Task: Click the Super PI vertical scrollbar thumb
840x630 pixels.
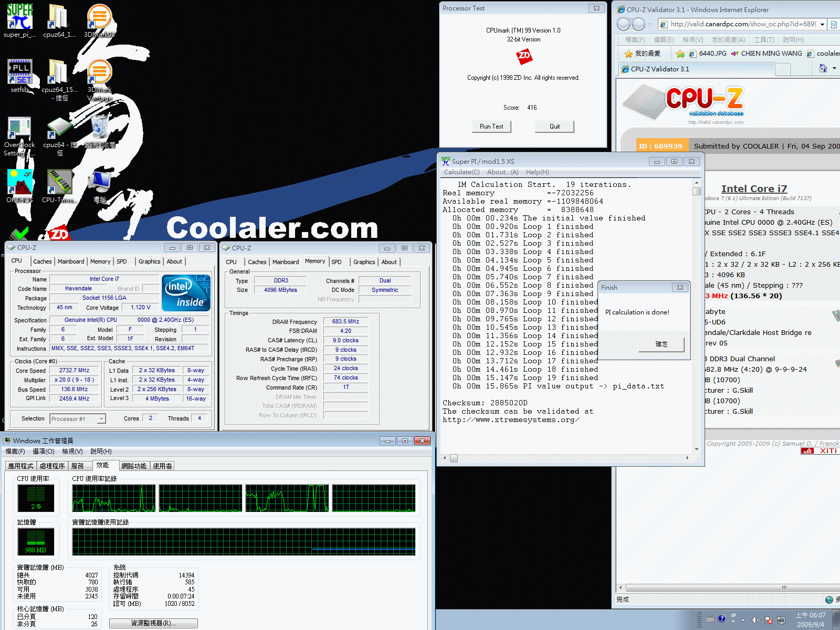Action: click(697, 191)
